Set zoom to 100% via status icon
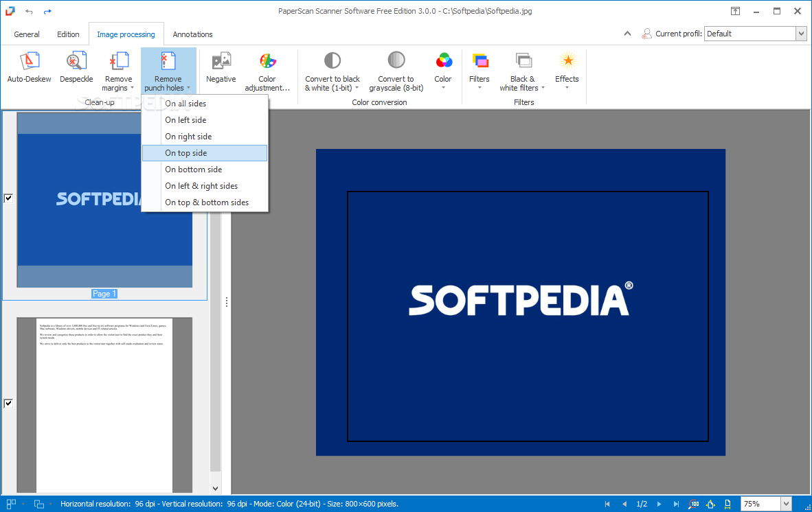Image resolution: width=812 pixels, height=512 pixels. point(694,504)
